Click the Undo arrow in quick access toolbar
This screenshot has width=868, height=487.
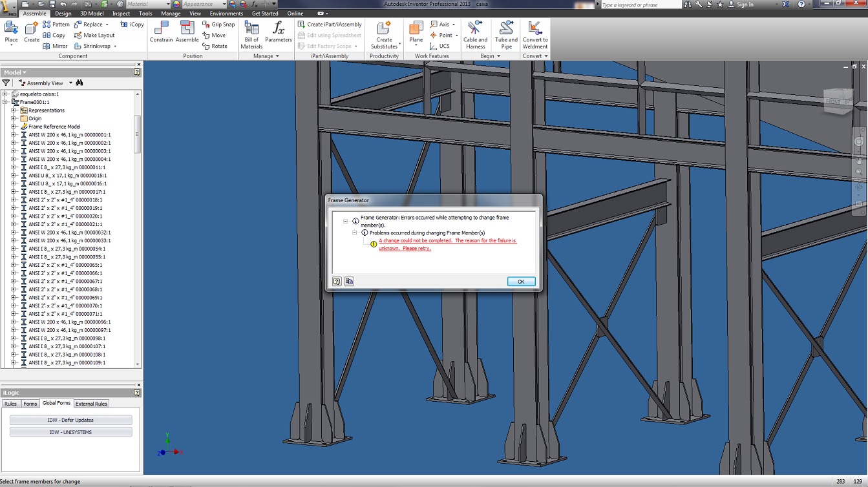point(63,5)
